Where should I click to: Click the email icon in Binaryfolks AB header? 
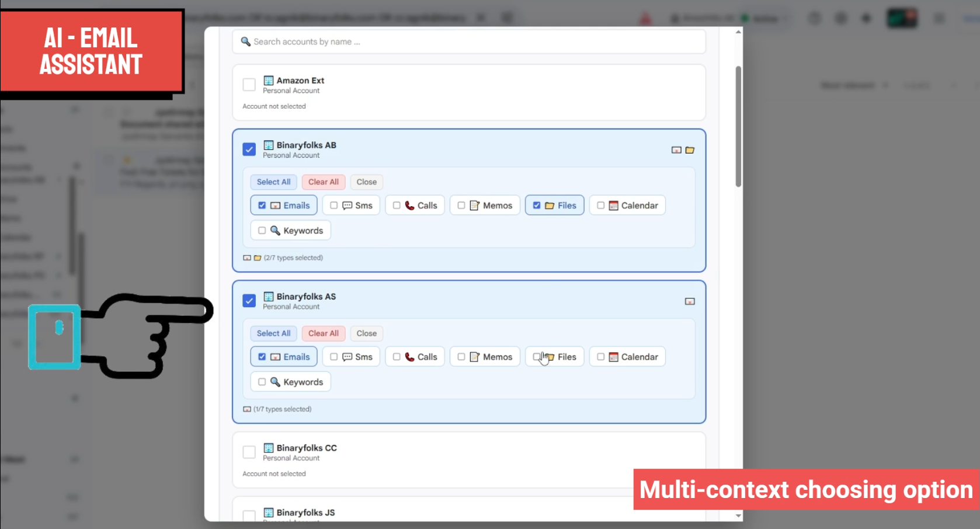[x=676, y=150]
